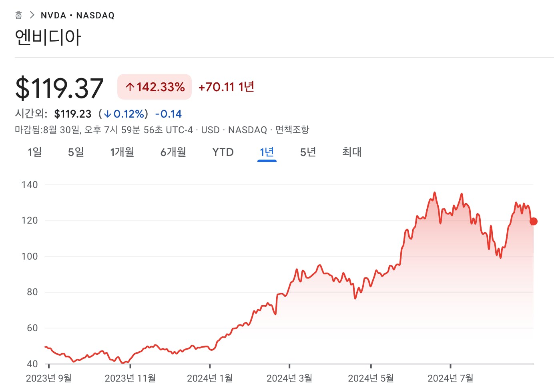
Task: Click the 엔비디아 stock title
Action: tap(48, 37)
